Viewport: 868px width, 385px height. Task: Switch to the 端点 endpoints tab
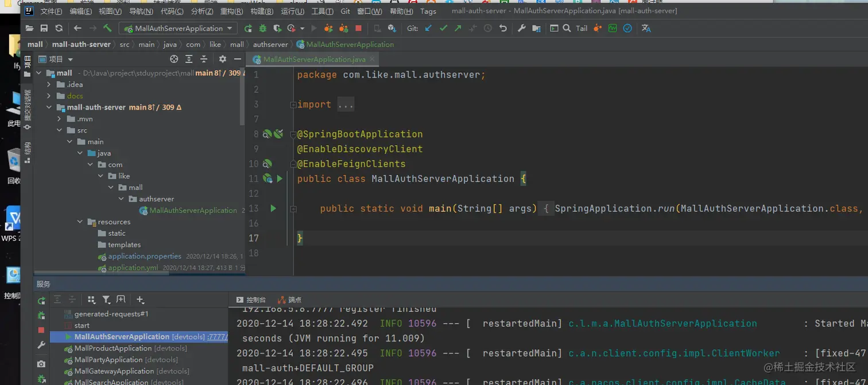(x=289, y=300)
